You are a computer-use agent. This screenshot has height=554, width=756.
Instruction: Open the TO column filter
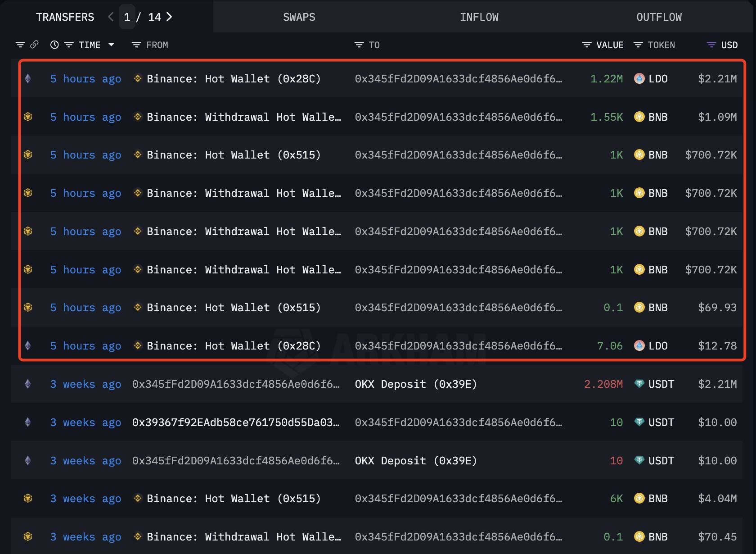[359, 45]
